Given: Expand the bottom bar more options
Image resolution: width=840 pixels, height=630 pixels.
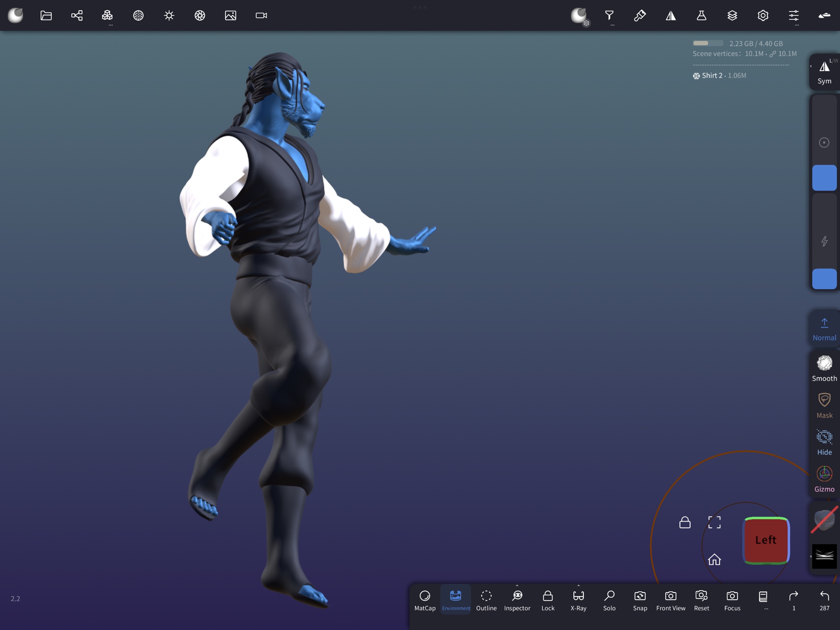Looking at the screenshot, I should point(763,600).
